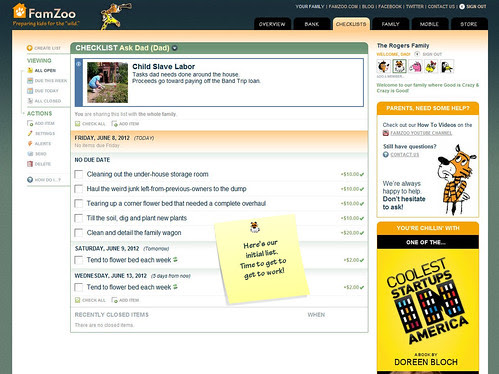
Task: Open the Bank tab
Action: click(x=312, y=24)
